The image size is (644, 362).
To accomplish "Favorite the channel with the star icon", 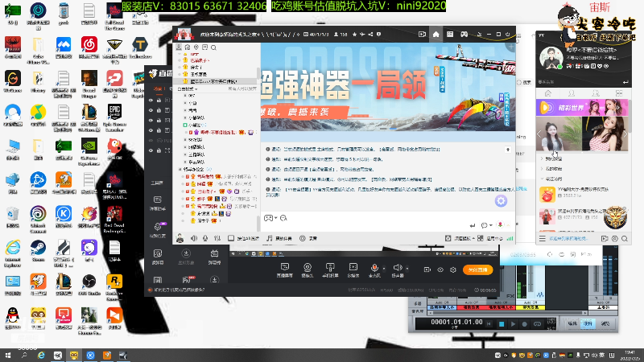I will tap(354, 35).
